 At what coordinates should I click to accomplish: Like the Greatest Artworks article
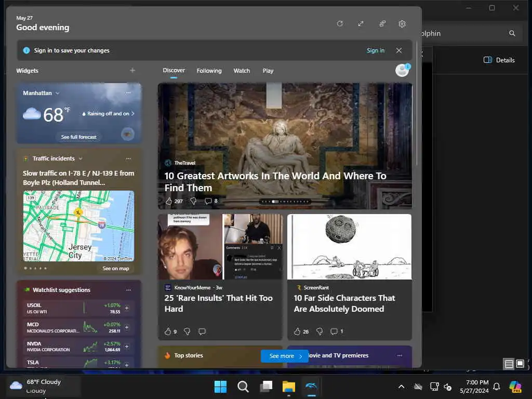169,201
